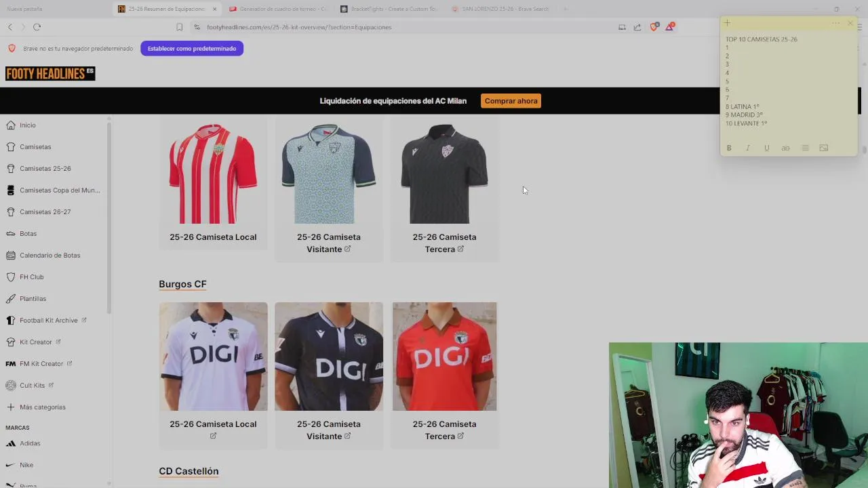Click add image icon in sticky note
This screenshot has width=868, height=488.
tap(824, 148)
